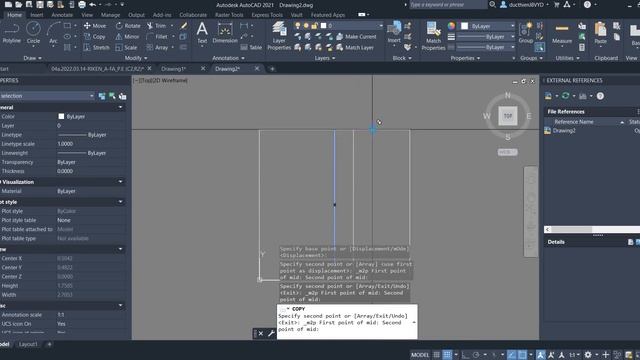Click the Move tool
This screenshot has height=360, width=640.
[x=95, y=26]
